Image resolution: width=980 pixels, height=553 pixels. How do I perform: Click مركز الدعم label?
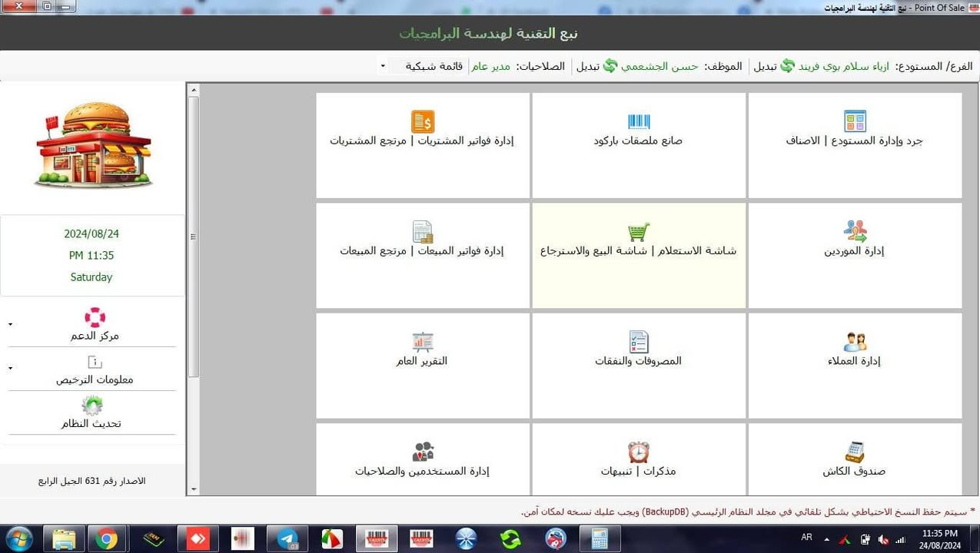tap(95, 336)
